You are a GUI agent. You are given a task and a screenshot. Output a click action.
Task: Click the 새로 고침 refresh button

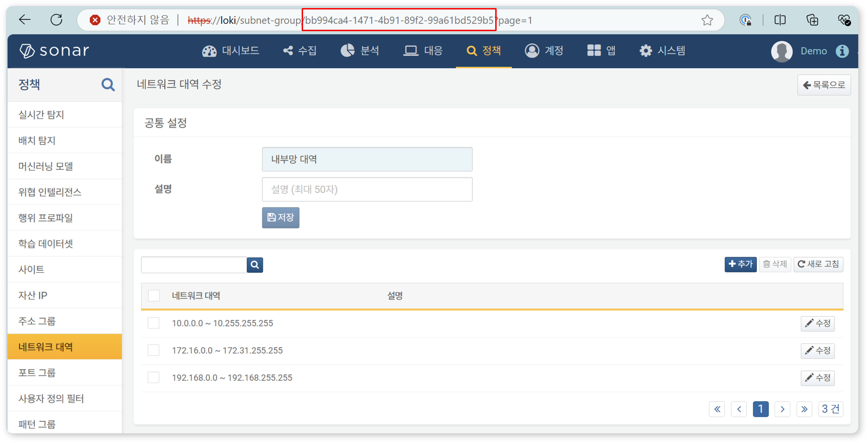click(818, 264)
